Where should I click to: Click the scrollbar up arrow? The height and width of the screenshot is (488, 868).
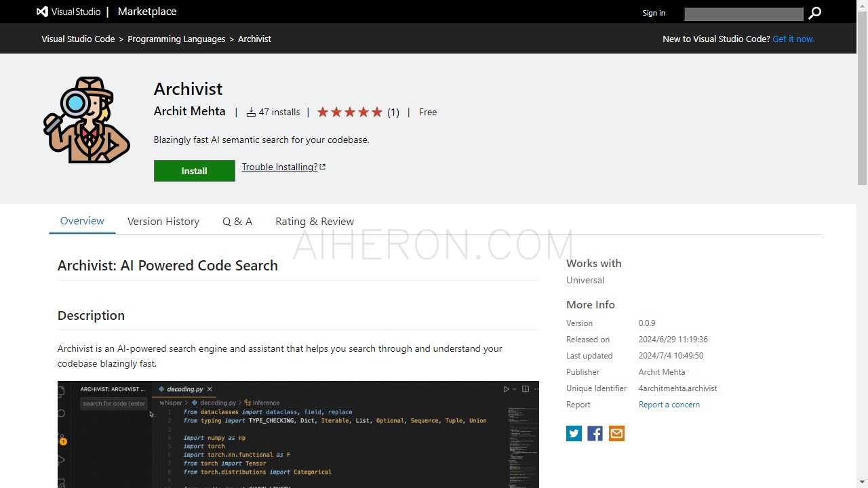[862, 5]
